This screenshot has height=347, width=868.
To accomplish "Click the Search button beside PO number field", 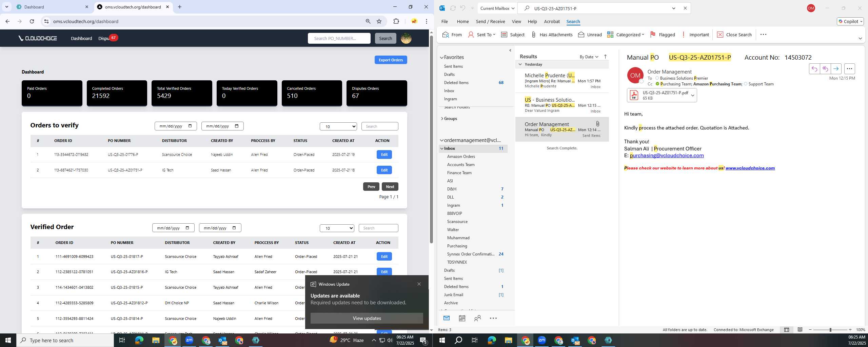I will coord(386,38).
